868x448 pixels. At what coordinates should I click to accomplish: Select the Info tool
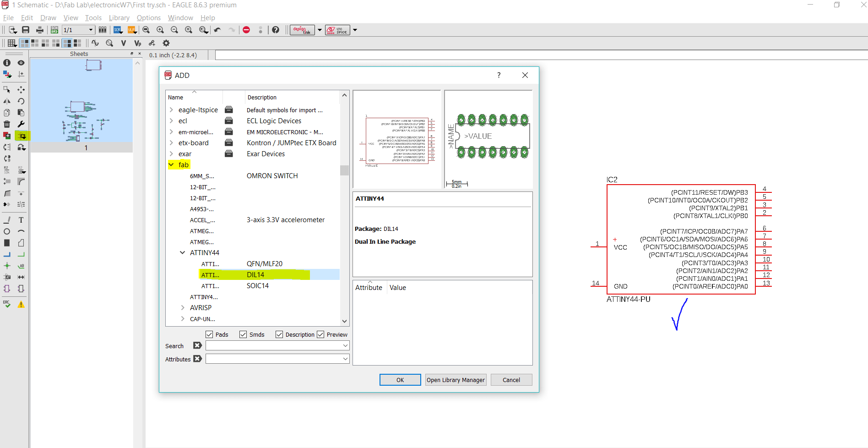coord(7,63)
